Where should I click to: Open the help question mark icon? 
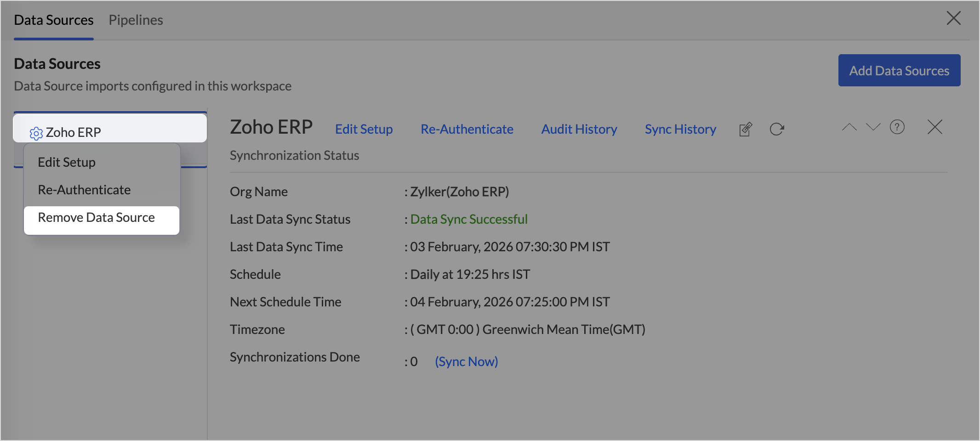(x=897, y=127)
